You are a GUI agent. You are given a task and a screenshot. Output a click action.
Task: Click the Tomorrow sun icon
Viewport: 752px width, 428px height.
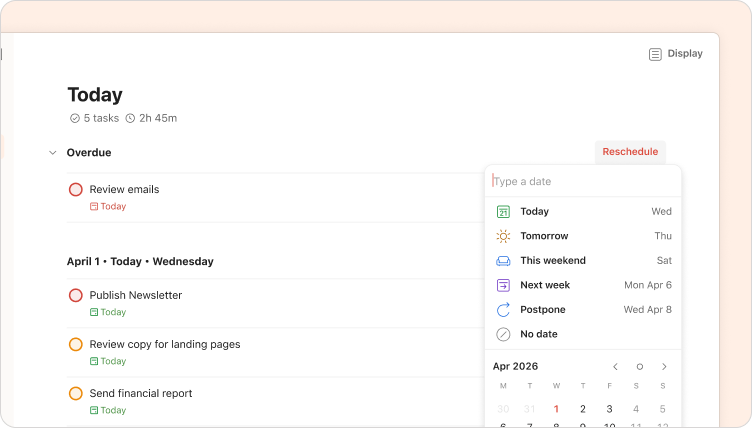[x=503, y=236]
